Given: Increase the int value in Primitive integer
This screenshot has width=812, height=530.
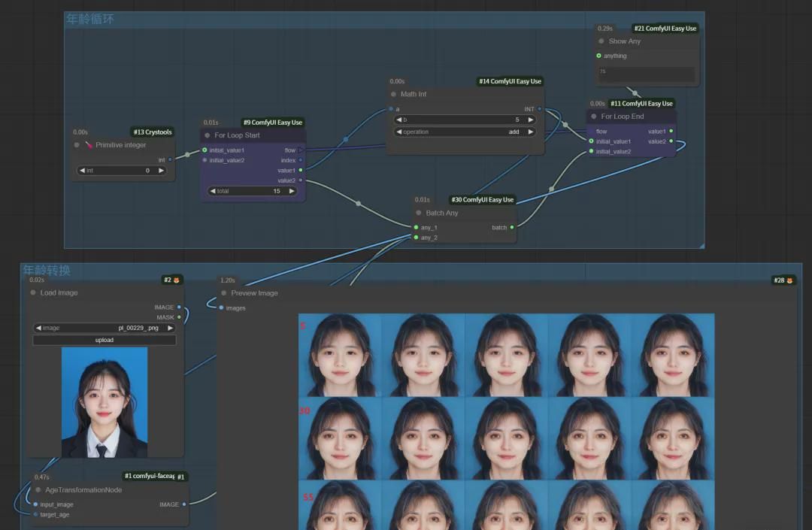Looking at the screenshot, I should [x=161, y=171].
